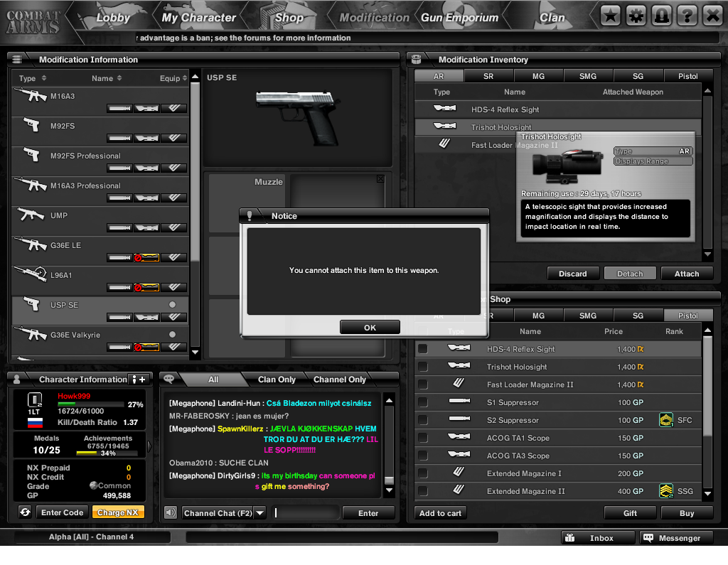Viewport: 728px width, 565px height.
Task: Click the experience progress bar at 27%
Action: point(90,404)
